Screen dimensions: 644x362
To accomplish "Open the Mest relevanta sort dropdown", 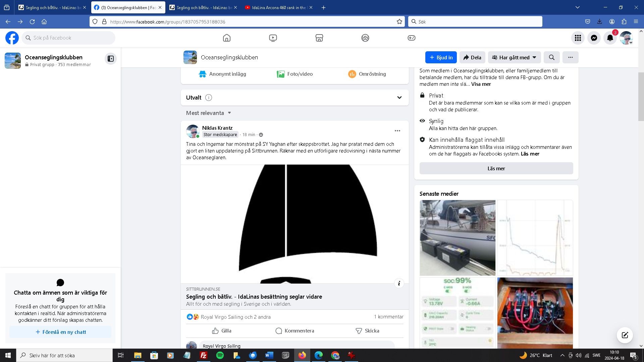I will 209,113.
